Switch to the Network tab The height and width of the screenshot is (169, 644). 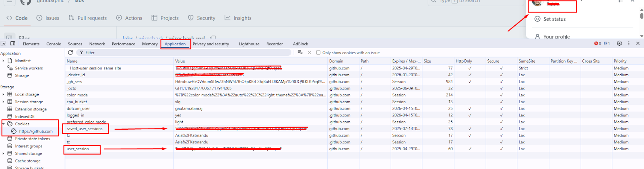(x=97, y=44)
